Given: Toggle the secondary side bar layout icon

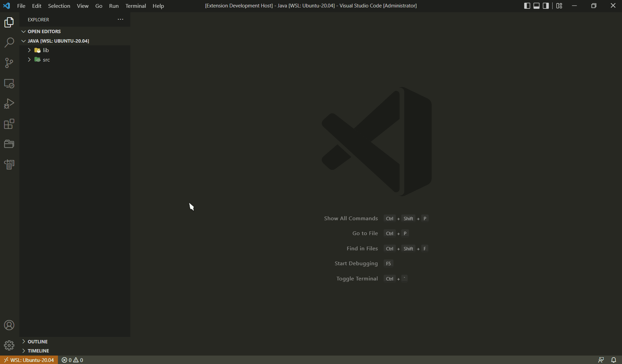Looking at the screenshot, I should coord(546,6).
